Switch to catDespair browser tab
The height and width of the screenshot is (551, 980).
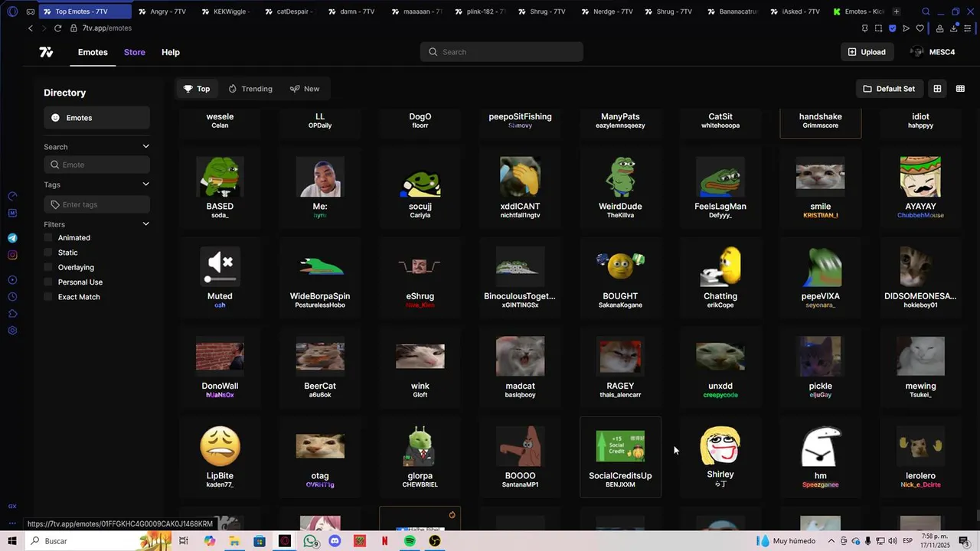click(291, 11)
